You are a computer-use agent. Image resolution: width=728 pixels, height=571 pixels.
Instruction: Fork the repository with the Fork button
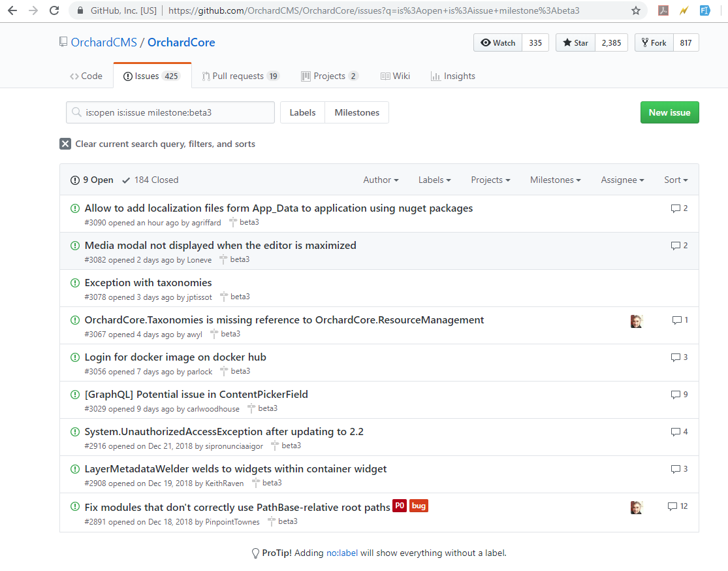(x=654, y=42)
